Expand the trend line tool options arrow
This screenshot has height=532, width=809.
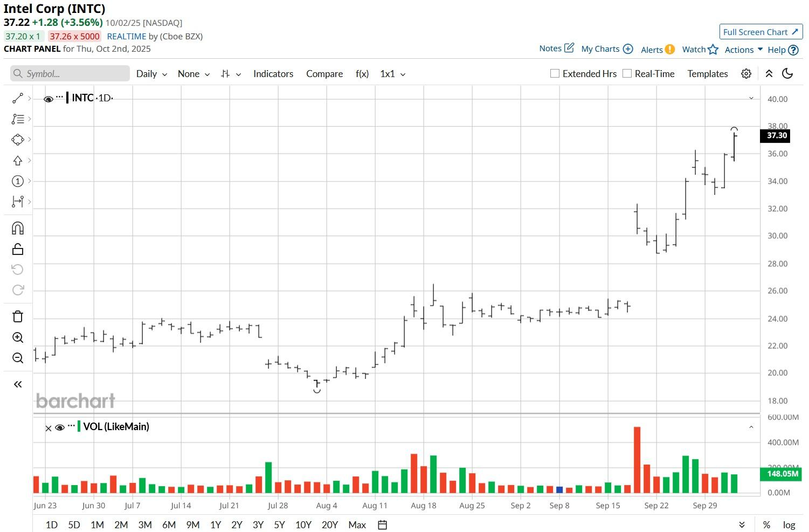pos(30,98)
